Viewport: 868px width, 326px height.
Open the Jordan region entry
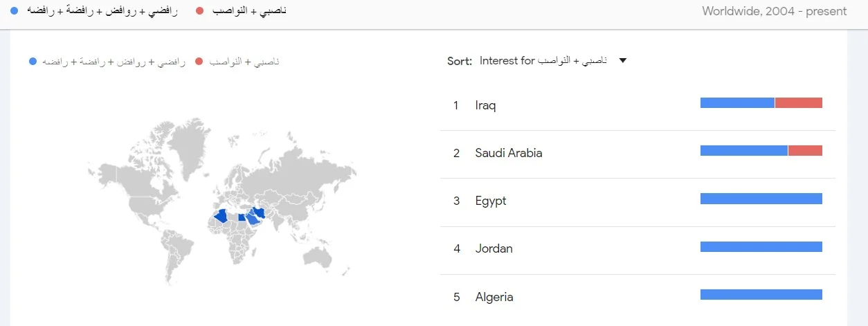[494, 248]
